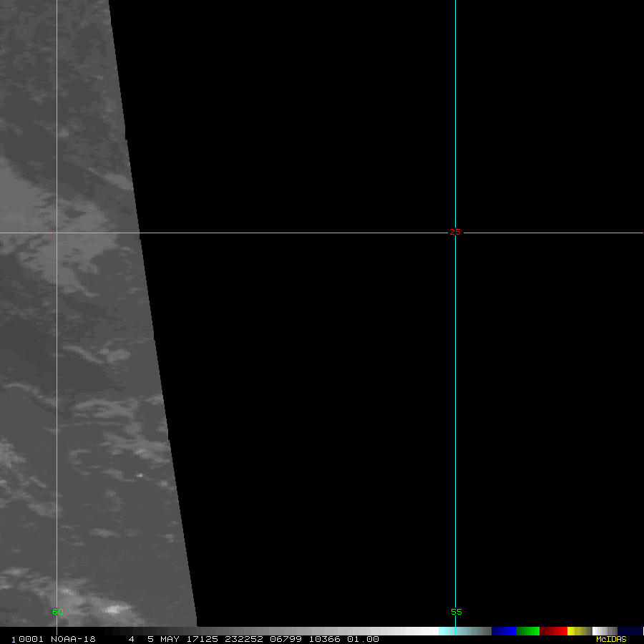
Task: Click the green 60 longitude label
Action: click(x=57, y=612)
